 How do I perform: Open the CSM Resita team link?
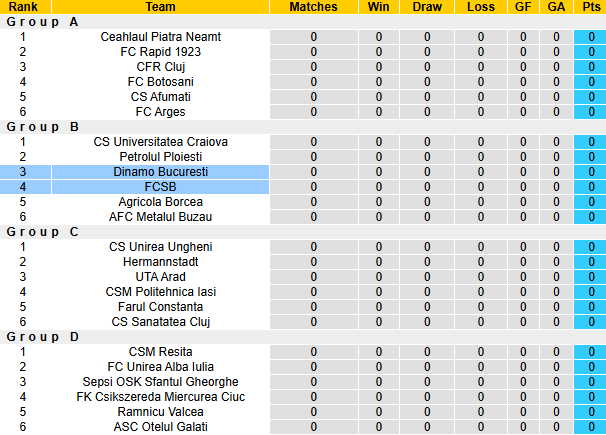click(x=161, y=352)
